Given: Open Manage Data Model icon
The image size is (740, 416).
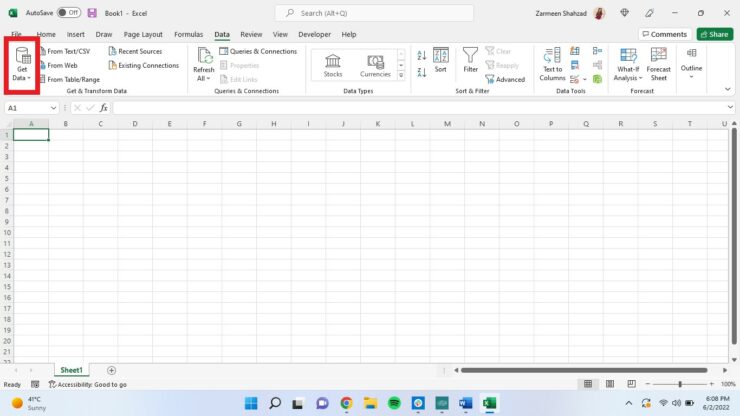Looking at the screenshot, I should (x=597, y=79).
